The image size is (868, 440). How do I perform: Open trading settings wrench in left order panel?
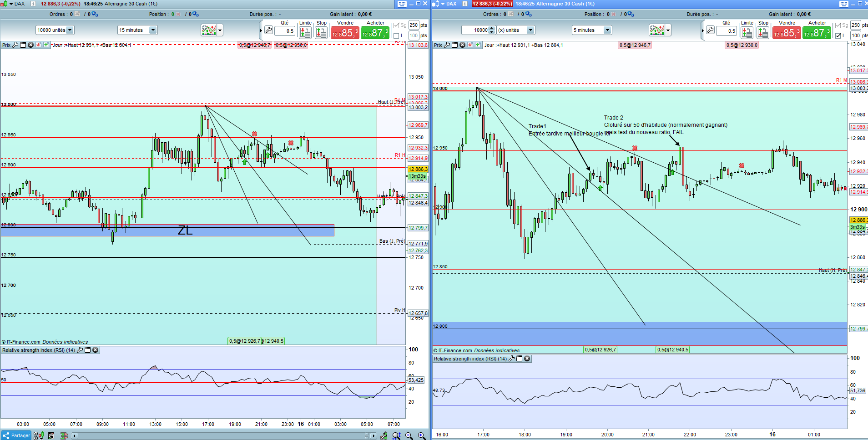click(268, 30)
